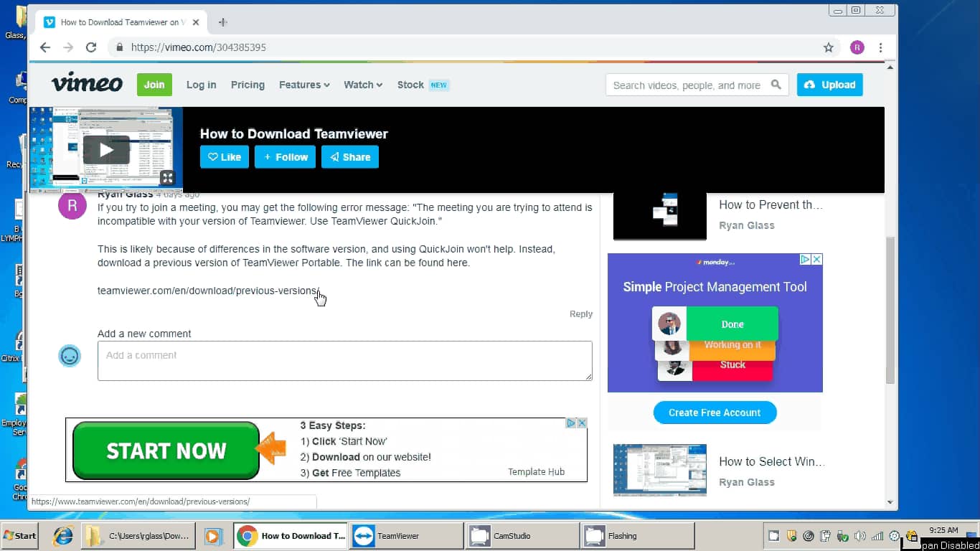Close the monday.com ad

click(816, 259)
